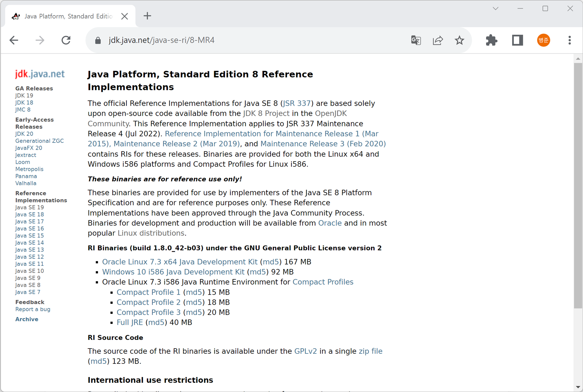Open Java SE 19 reference implementation
The height and width of the screenshot is (392, 583).
30,207
